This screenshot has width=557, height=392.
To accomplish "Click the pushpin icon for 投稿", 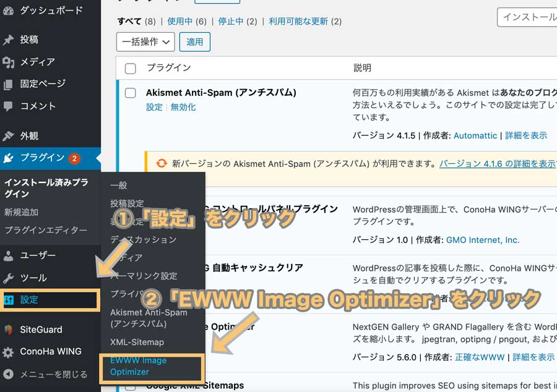I will pyautogui.click(x=8, y=40).
